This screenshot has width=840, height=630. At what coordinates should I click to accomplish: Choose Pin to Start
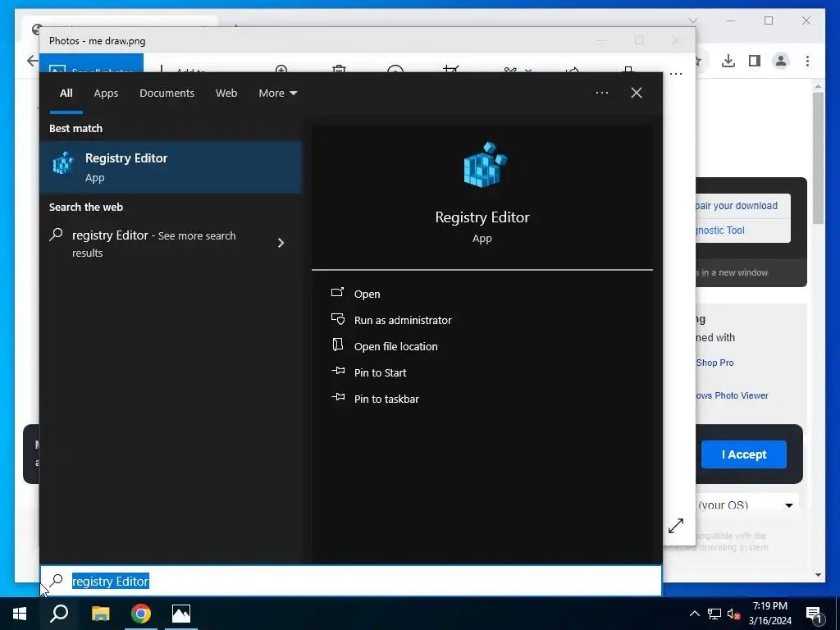[x=380, y=372]
